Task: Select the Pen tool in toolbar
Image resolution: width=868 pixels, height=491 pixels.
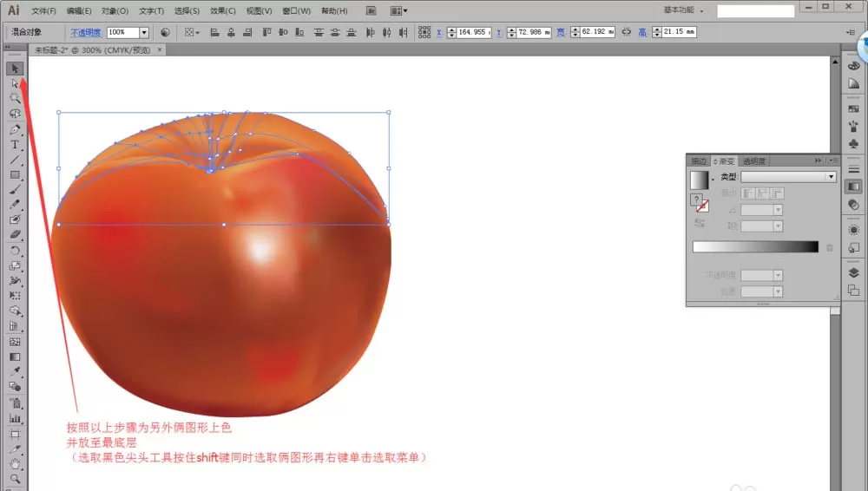Action: pos(15,129)
